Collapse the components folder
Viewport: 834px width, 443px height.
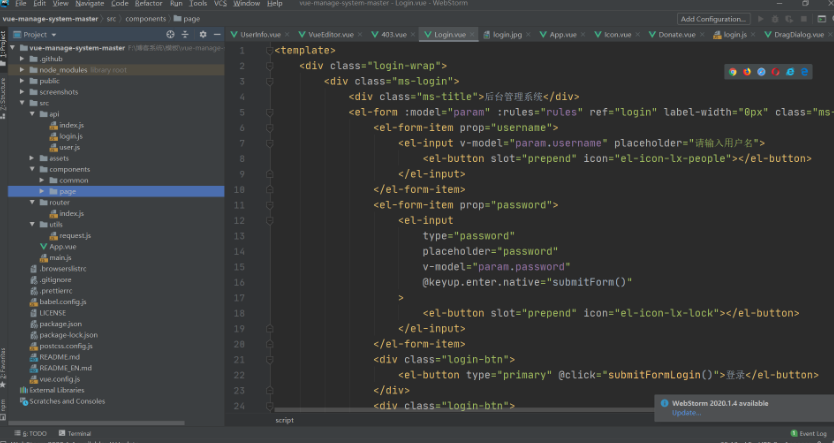coord(32,169)
